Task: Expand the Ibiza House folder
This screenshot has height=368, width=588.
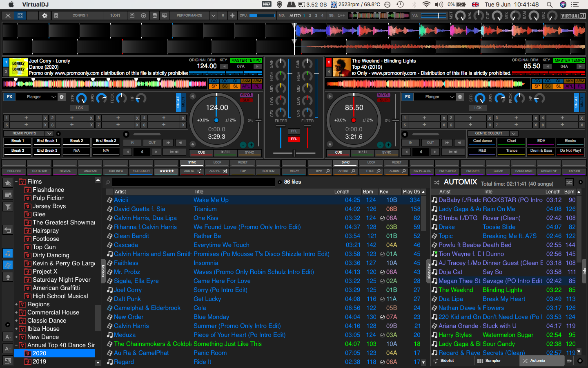Action: click(x=16, y=329)
